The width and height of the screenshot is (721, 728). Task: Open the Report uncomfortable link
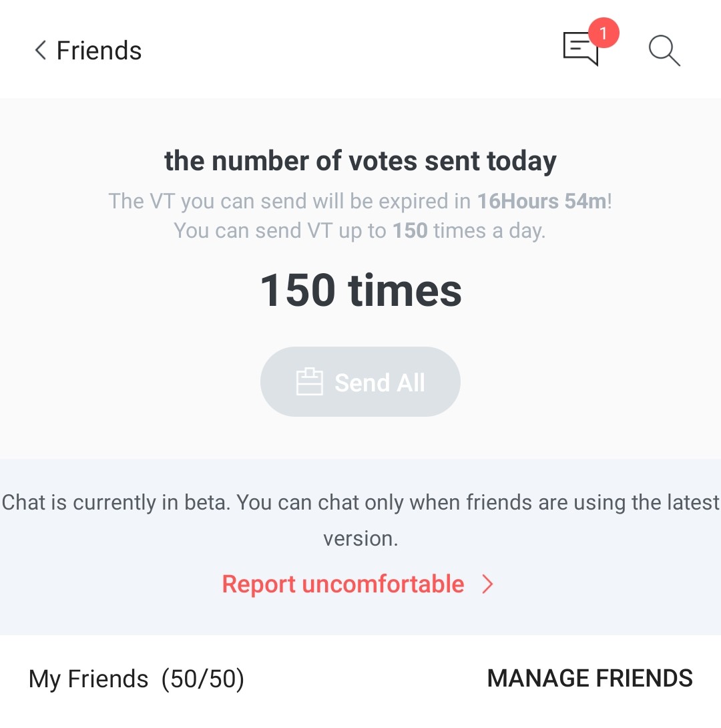tap(343, 584)
